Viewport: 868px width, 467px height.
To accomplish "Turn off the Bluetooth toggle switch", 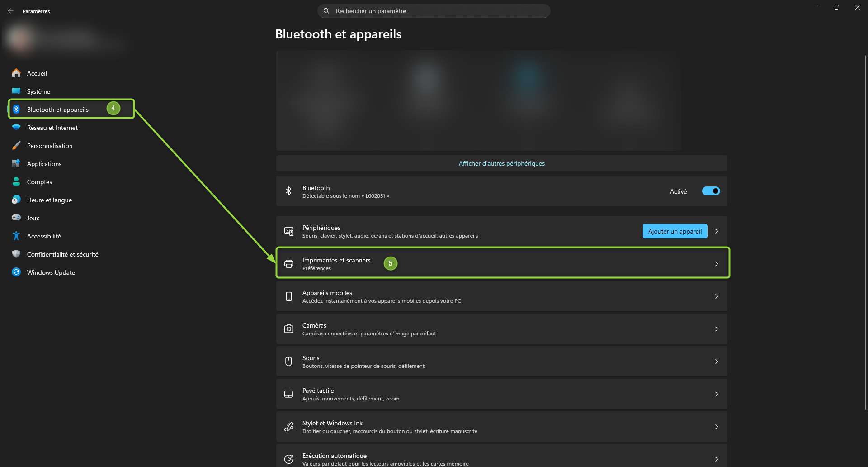I will click(x=711, y=191).
